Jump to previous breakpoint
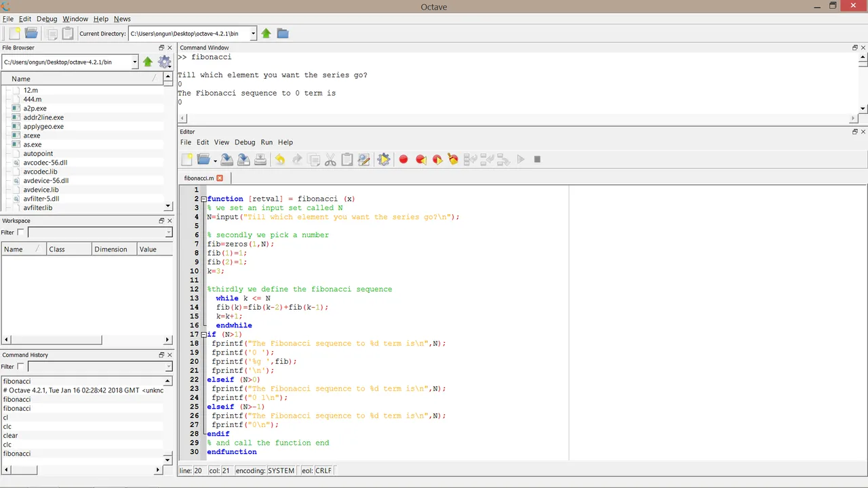The image size is (868, 488). click(420, 159)
